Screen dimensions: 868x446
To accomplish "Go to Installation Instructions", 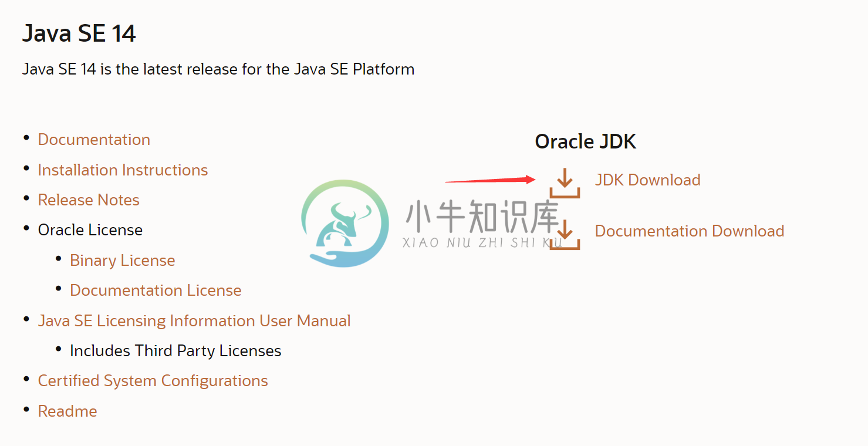I will (123, 170).
